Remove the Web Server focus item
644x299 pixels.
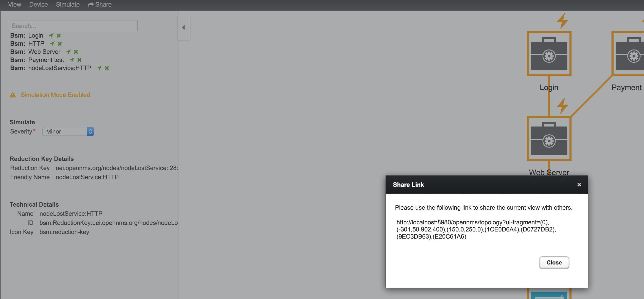[76, 52]
